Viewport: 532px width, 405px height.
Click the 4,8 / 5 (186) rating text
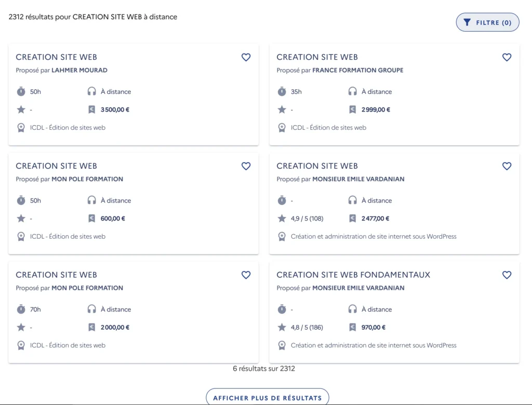click(305, 327)
